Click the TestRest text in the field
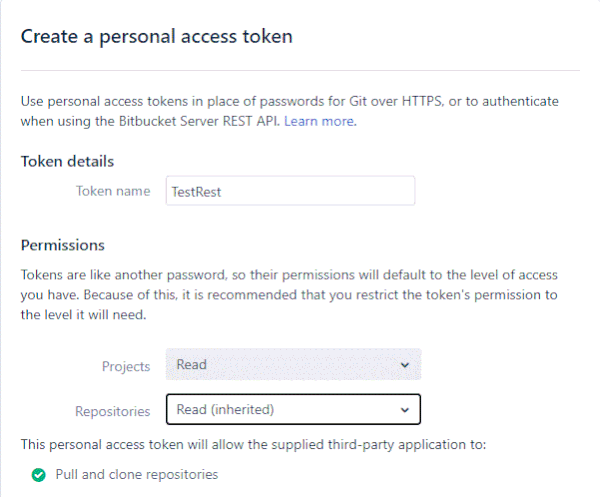This screenshot has height=497, width=600. [x=196, y=192]
